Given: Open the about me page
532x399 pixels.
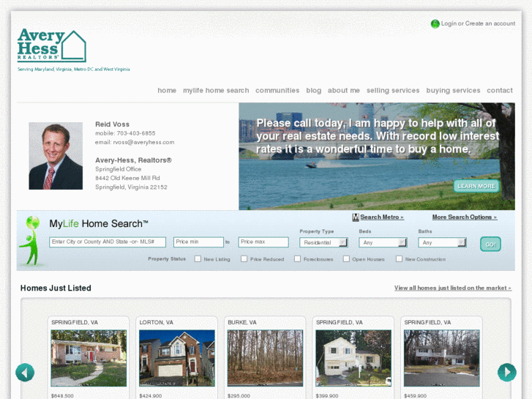Looking at the screenshot, I should click(x=344, y=90).
